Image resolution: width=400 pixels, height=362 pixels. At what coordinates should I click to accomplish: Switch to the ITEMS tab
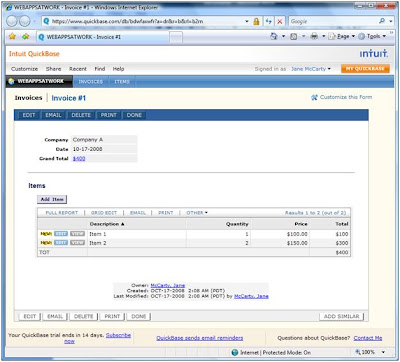[122, 82]
